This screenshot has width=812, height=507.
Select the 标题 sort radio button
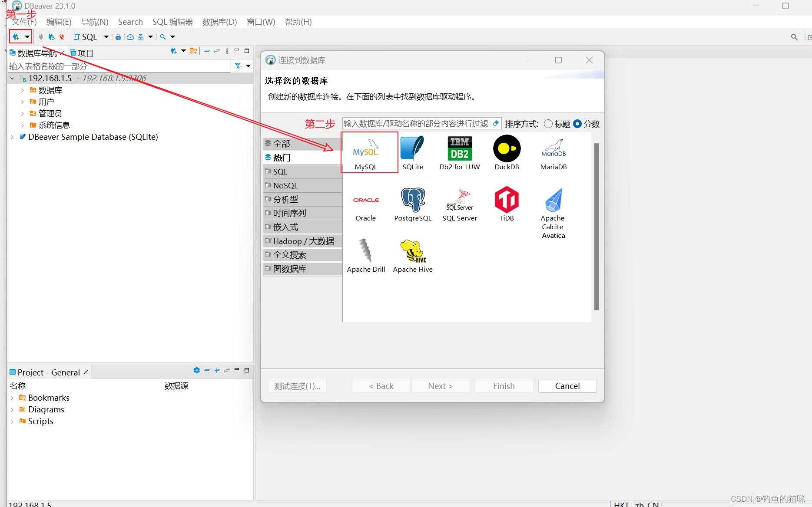[x=548, y=124]
